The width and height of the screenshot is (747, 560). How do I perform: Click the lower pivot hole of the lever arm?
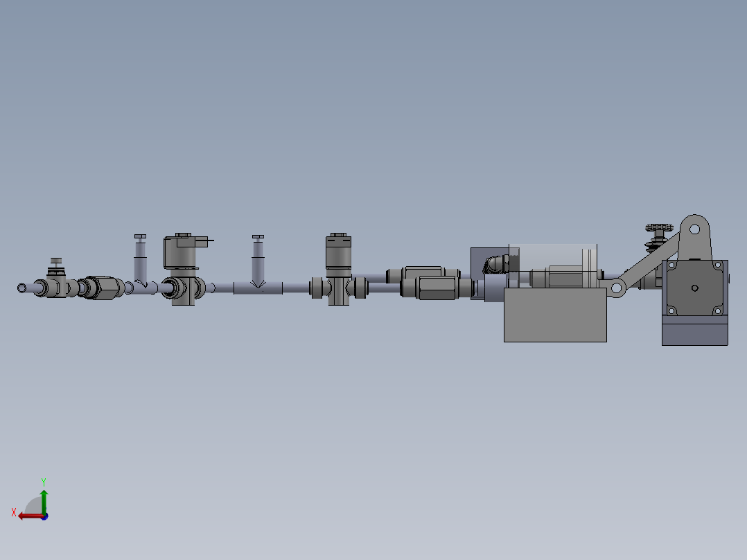616,288
